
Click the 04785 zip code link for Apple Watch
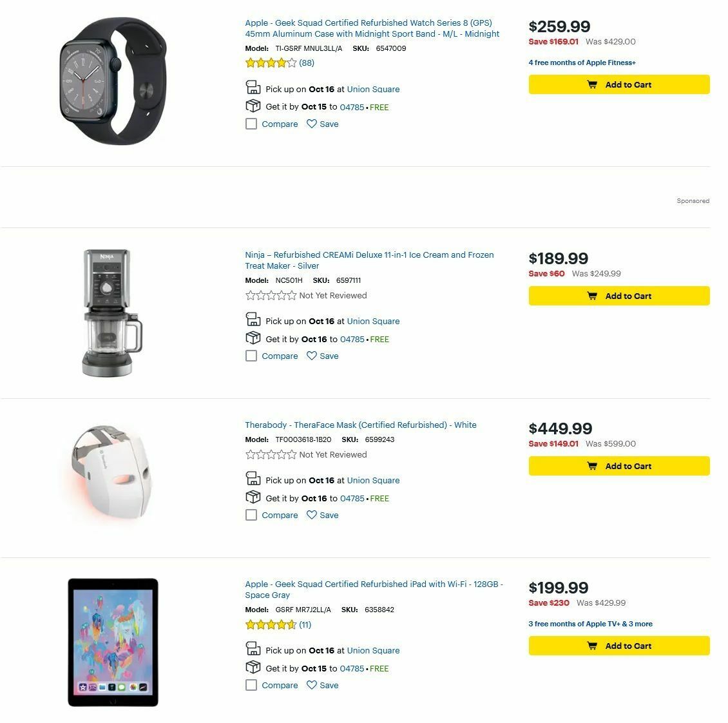pos(351,107)
